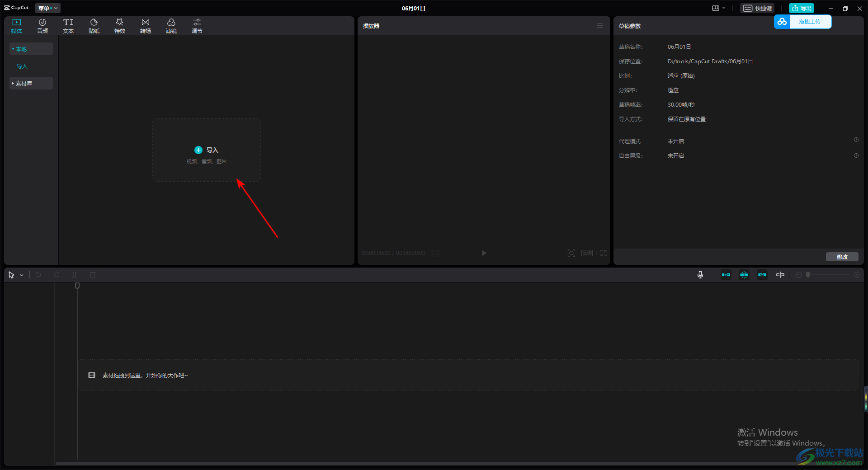
Task: Collapse the 本地 local section
Action: pos(31,49)
